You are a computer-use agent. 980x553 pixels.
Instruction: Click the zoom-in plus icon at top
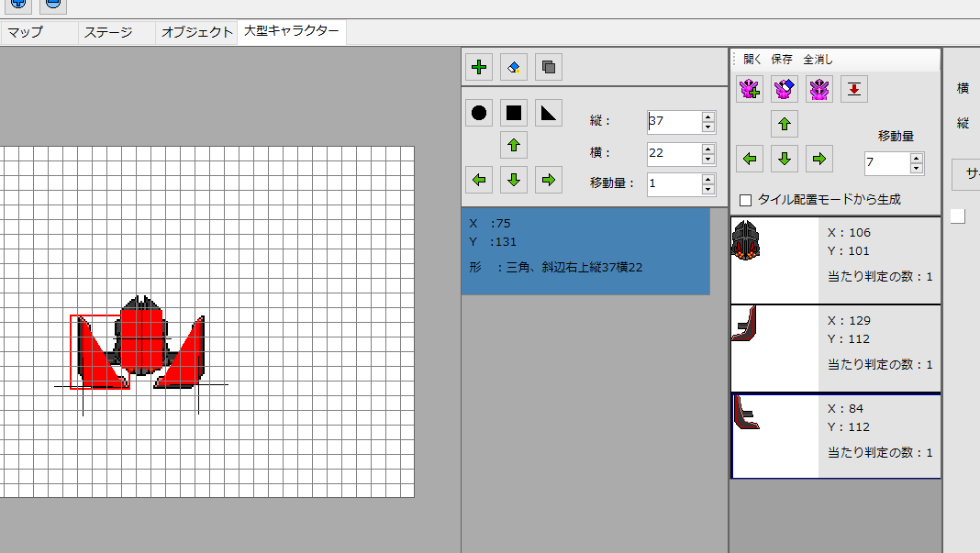[x=18, y=3]
